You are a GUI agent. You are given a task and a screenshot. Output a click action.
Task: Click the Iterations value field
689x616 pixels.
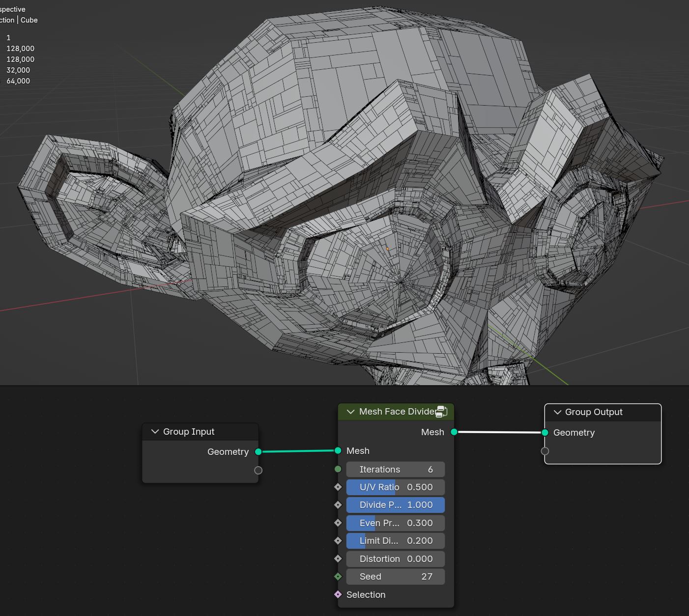(396, 469)
